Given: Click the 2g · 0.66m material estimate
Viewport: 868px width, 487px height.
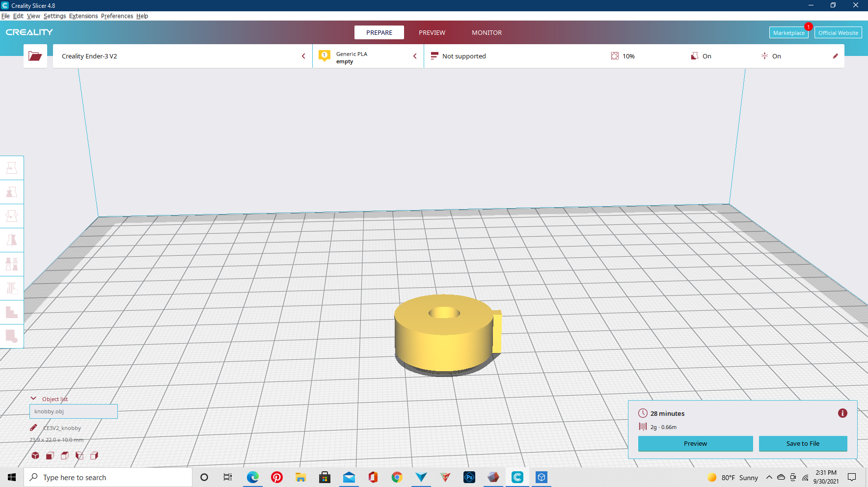Looking at the screenshot, I should pos(663,427).
